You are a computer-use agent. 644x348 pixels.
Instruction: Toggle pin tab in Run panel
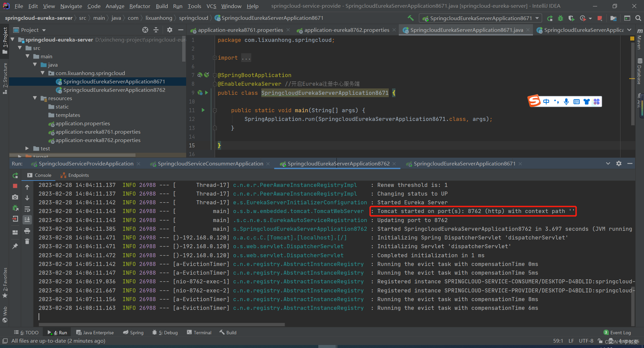15,246
